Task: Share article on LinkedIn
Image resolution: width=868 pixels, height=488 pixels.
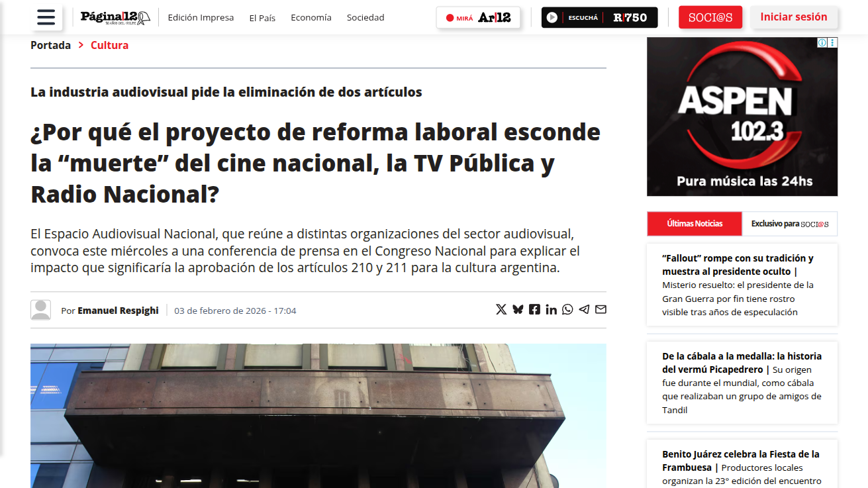Action: pyautogui.click(x=551, y=309)
